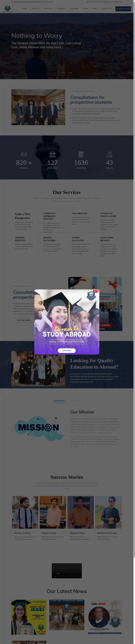Screen dimensions: 135x644
Task: Click the phone number in top bar
Action: [x=94, y=2]
